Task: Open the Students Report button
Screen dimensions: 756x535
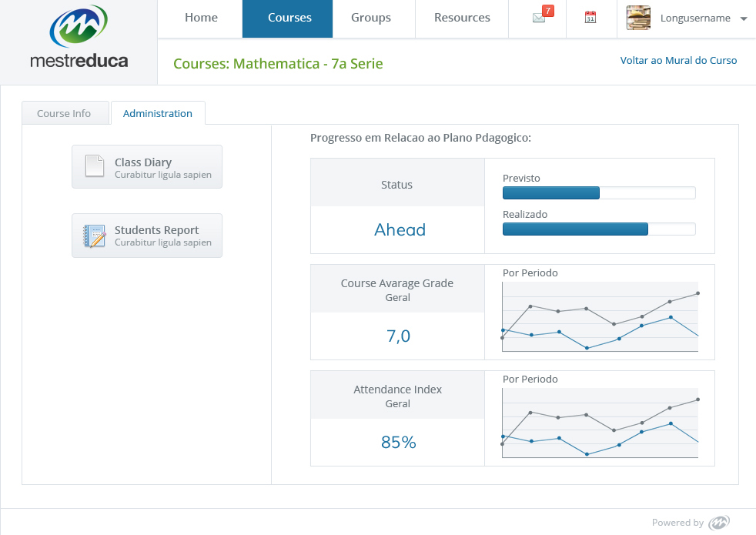Action: (147, 236)
